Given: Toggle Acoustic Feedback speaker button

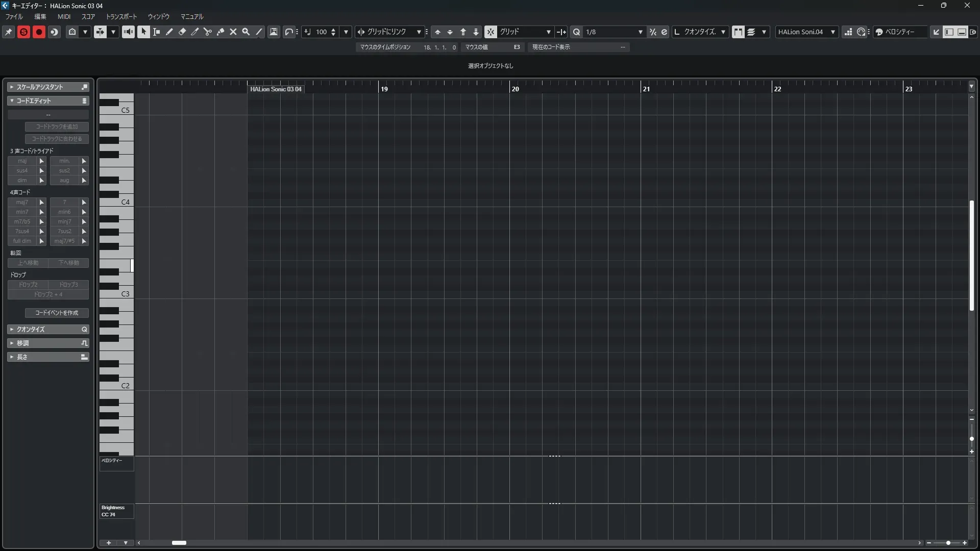Looking at the screenshot, I should 128,32.
